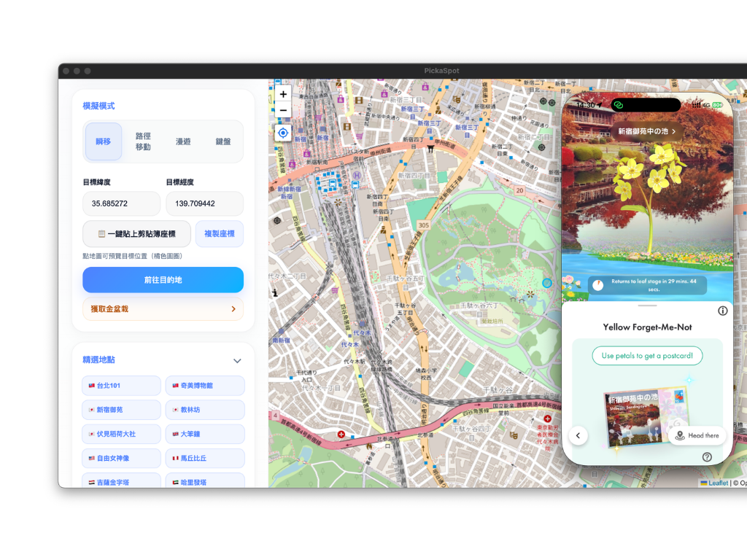Select the 台北101 featured location
This screenshot has height=560, width=747.
tap(122, 386)
